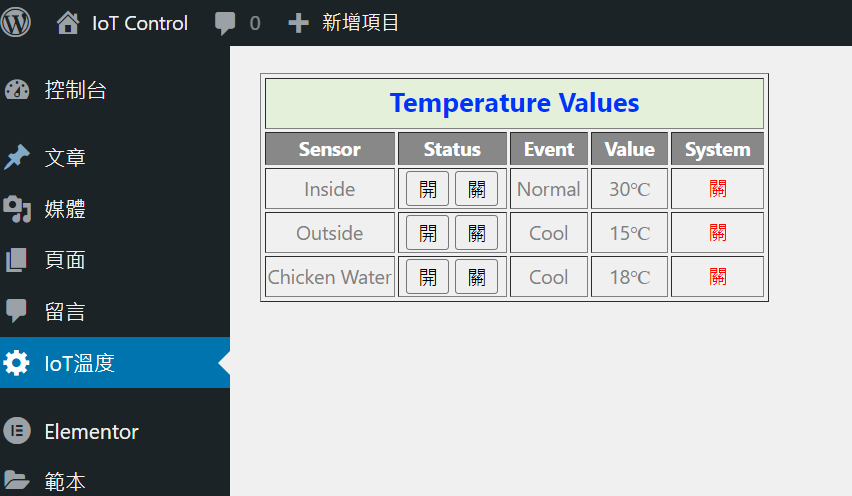Turn off the Inside sensor with 關

click(x=476, y=189)
